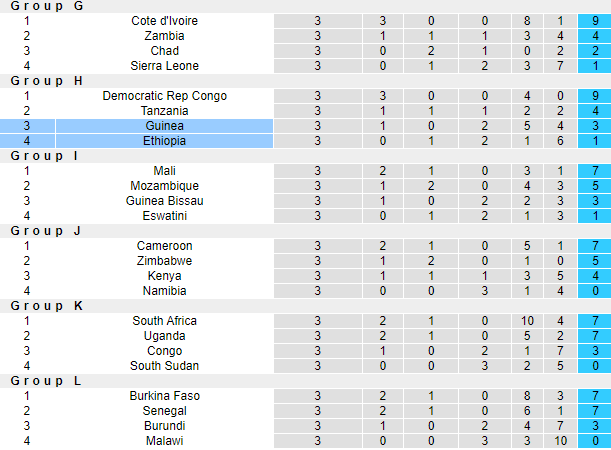Click the Cote d'Ivoire team name
Screen dimensions: 611x450
pos(164,21)
